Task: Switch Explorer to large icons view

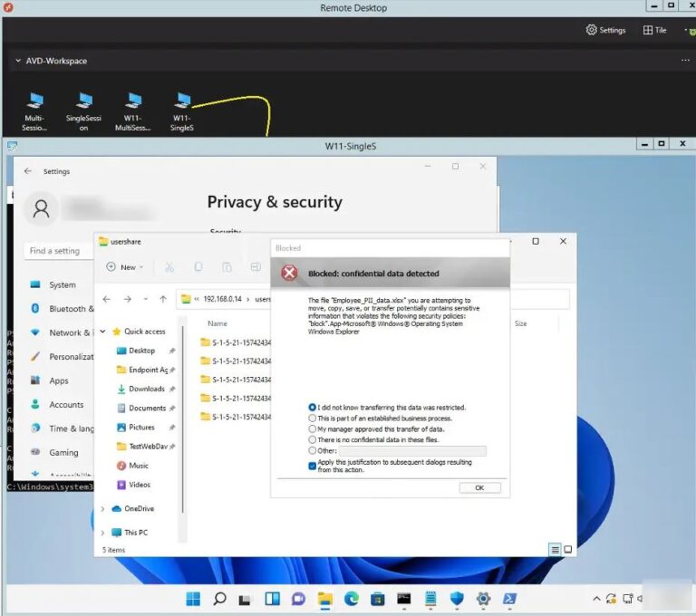Action: pyautogui.click(x=567, y=550)
